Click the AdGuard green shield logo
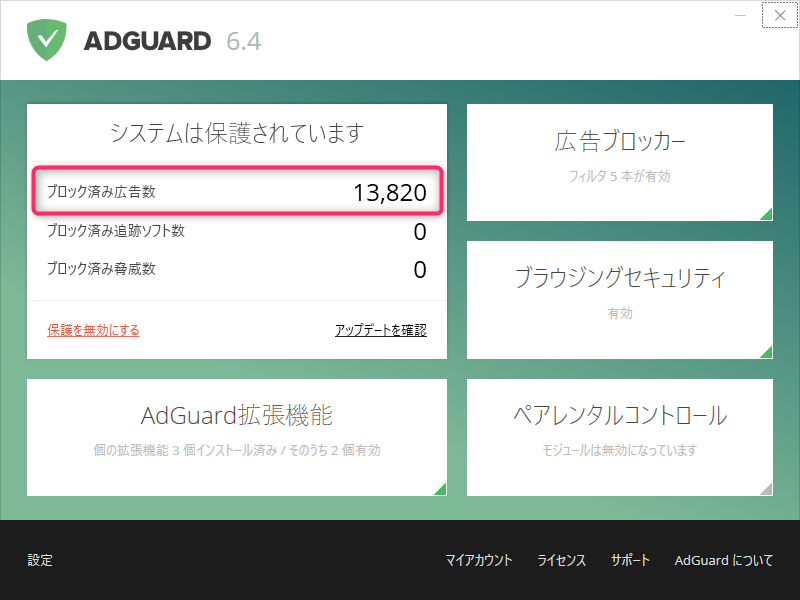The image size is (800, 600). 46,40
